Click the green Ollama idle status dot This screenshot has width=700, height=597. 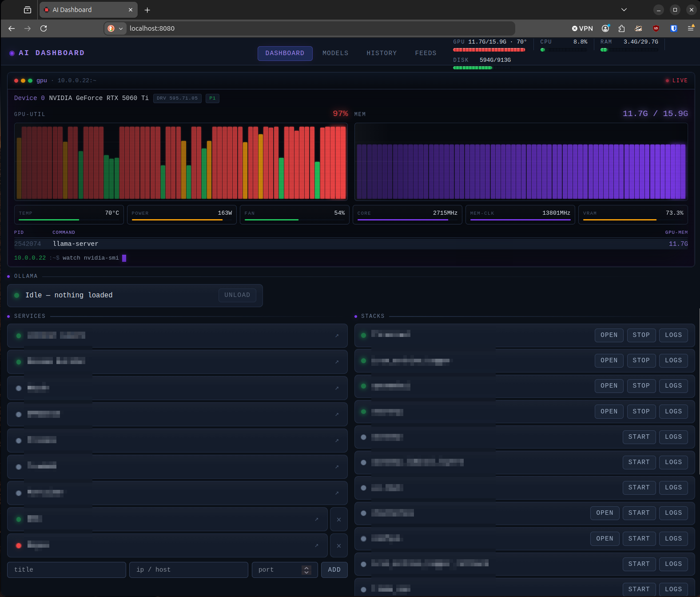coord(17,295)
